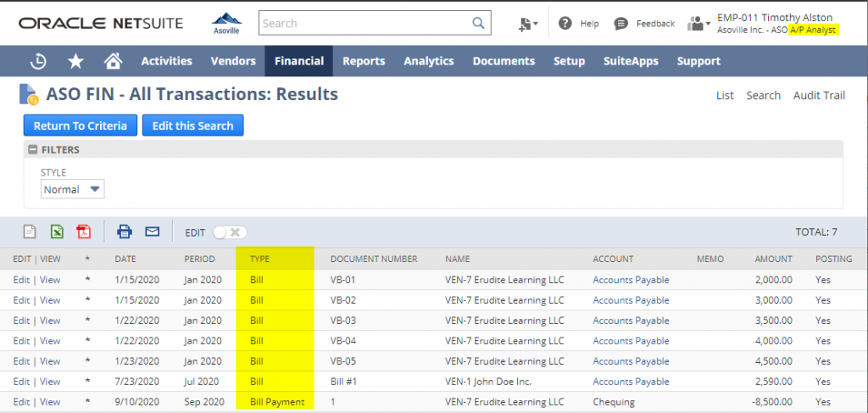Open the STYLE Normal dropdown

(73, 189)
